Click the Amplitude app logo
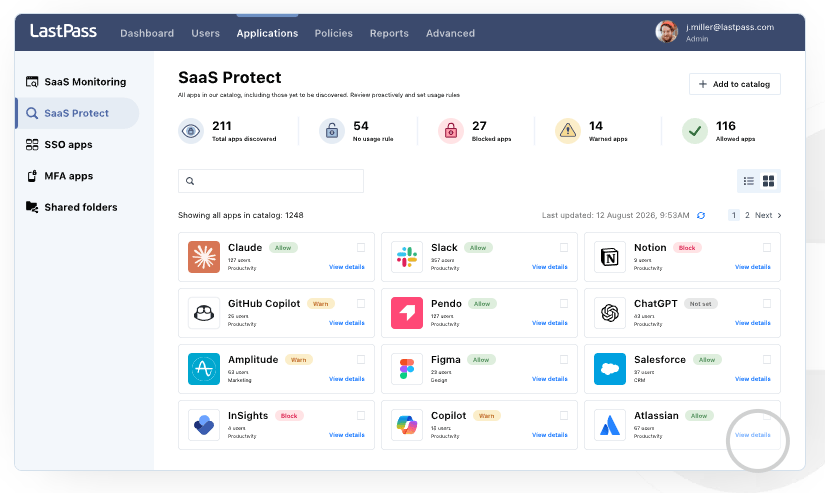 click(204, 369)
